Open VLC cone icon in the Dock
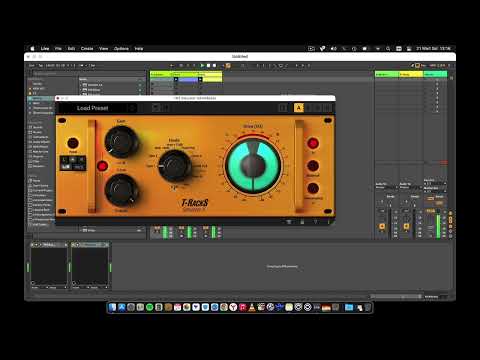This screenshot has height=360, width=480. point(252,307)
